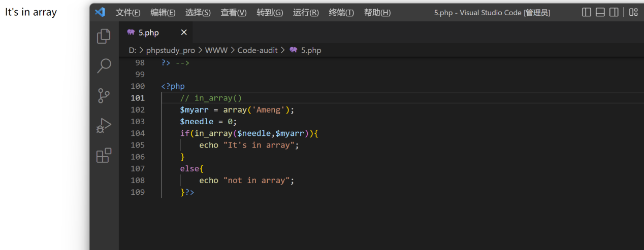Toggle primary side bar layout icon

pos(587,12)
